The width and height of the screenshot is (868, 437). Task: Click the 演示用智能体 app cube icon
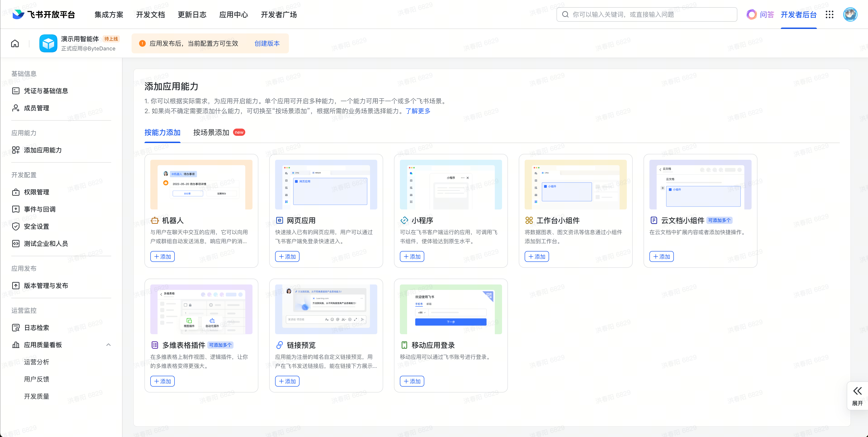click(48, 43)
